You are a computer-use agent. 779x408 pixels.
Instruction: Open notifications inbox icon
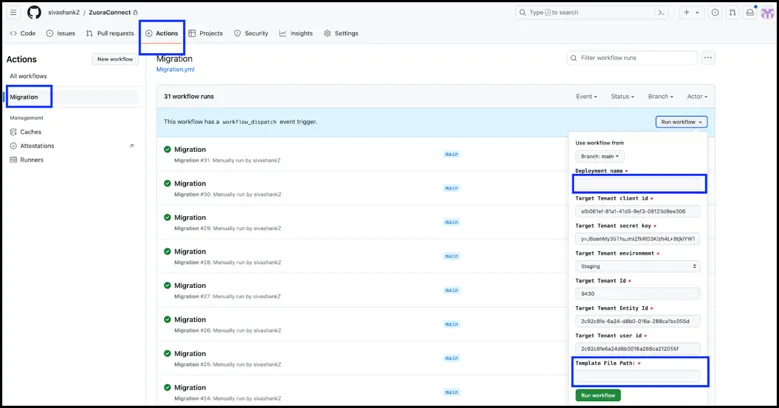pyautogui.click(x=750, y=12)
